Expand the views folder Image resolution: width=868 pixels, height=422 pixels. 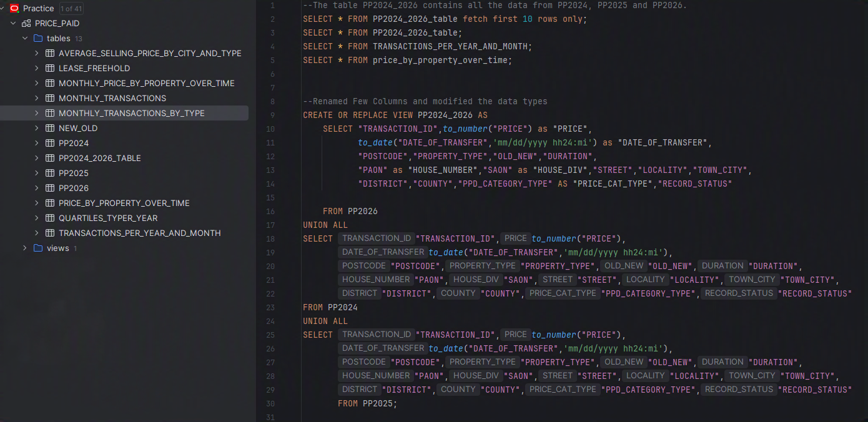tap(25, 248)
